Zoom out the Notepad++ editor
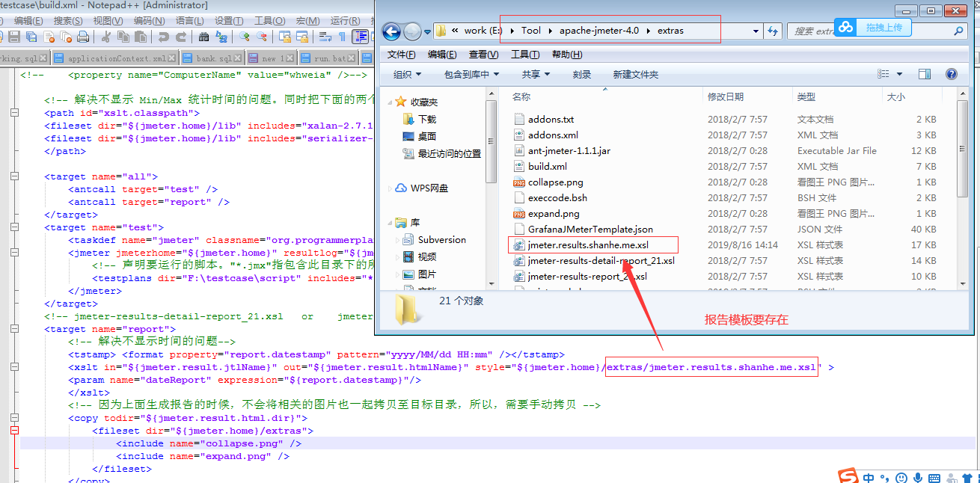This screenshot has height=483, width=980. [262, 37]
